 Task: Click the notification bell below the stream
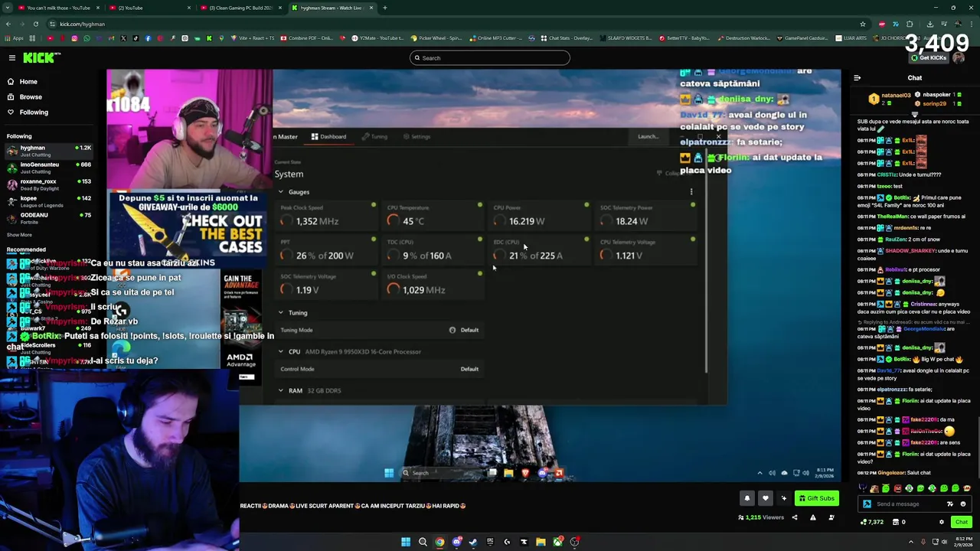coord(747,498)
